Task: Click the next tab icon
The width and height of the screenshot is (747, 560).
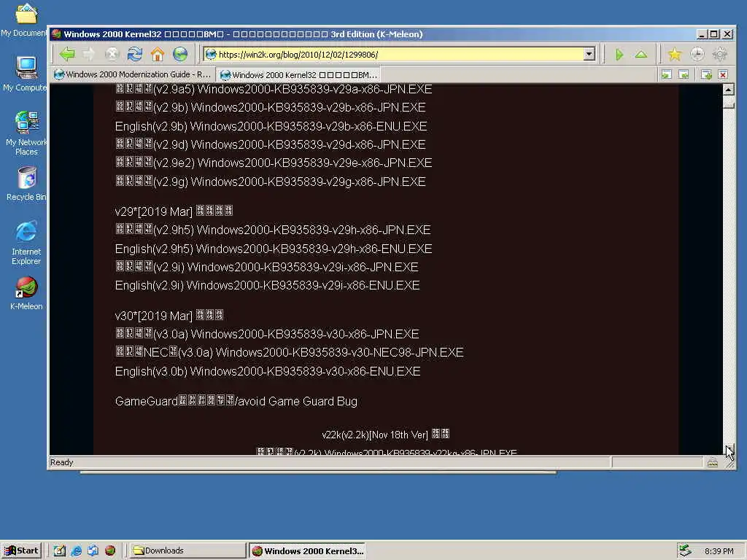Action: [684, 75]
